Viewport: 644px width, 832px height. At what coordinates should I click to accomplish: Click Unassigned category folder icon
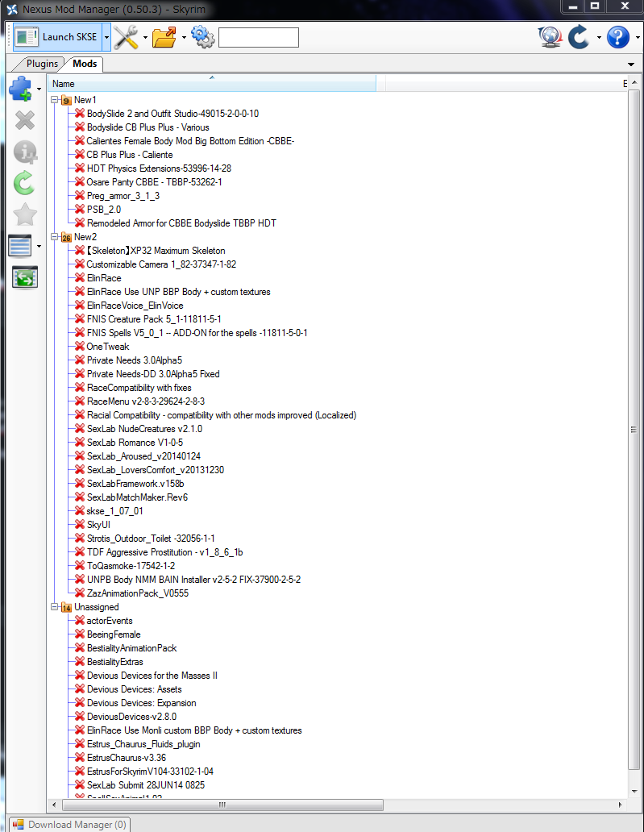66,607
